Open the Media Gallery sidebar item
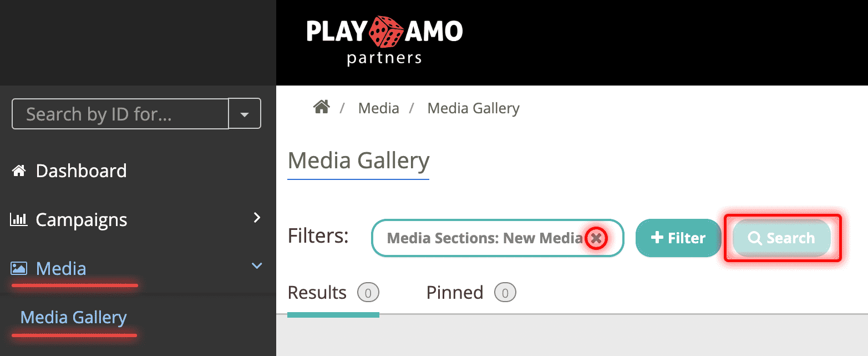This screenshot has width=868, height=356. tap(73, 318)
